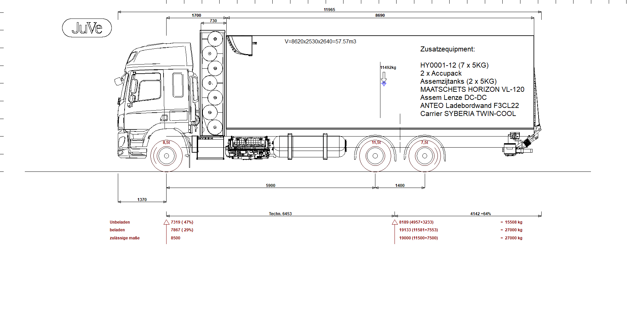Select the total = 15508 kg
The width and height of the screenshot is (644, 311).
(x=511, y=222)
